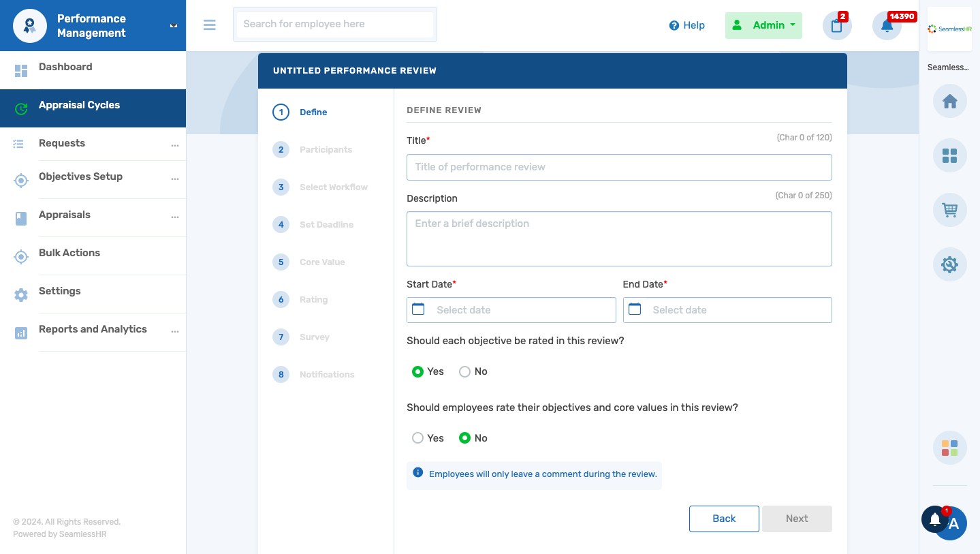980x554 pixels.
Task: Open the Admin role dropdown
Action: click(763, 25)
